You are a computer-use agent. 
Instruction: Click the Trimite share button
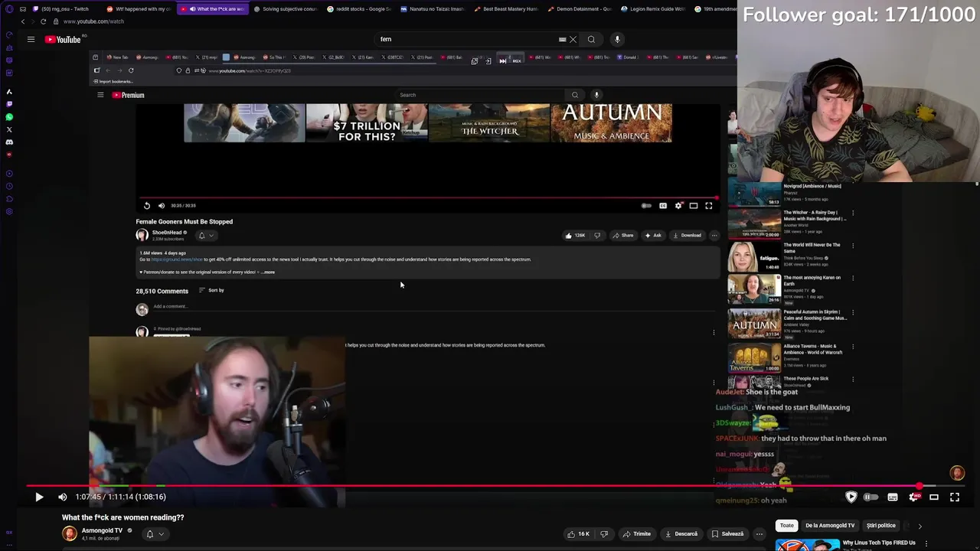[637, 534]
